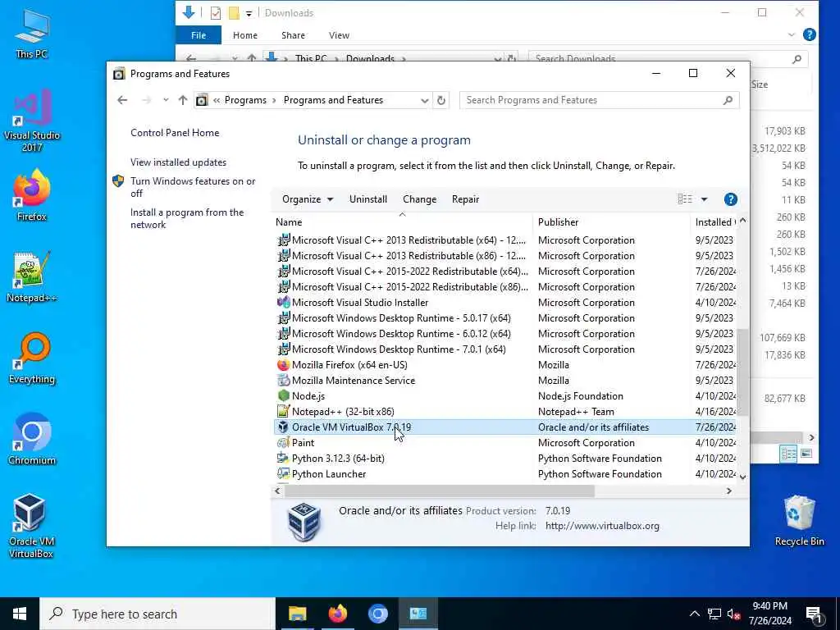Viewport: 840px width, 630px height.
Task: Select Notepad++ (32-bit x86) entry
Action: pos(505,412)
